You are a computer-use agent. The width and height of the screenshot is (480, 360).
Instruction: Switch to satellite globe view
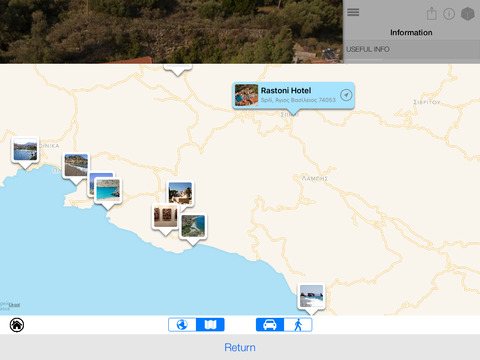(x=182, y=325)
